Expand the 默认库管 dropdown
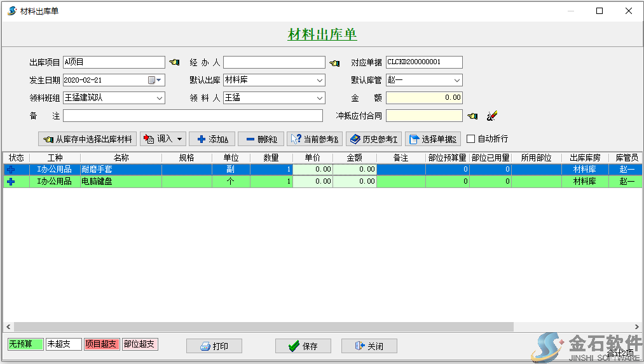The height and width of the screenshot is (364, 644). (x=457, y=80)
